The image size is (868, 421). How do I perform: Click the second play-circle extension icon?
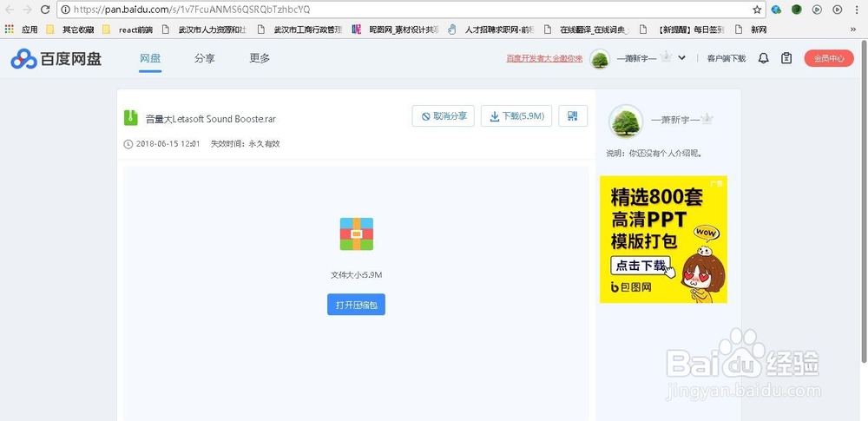(838, 10)
